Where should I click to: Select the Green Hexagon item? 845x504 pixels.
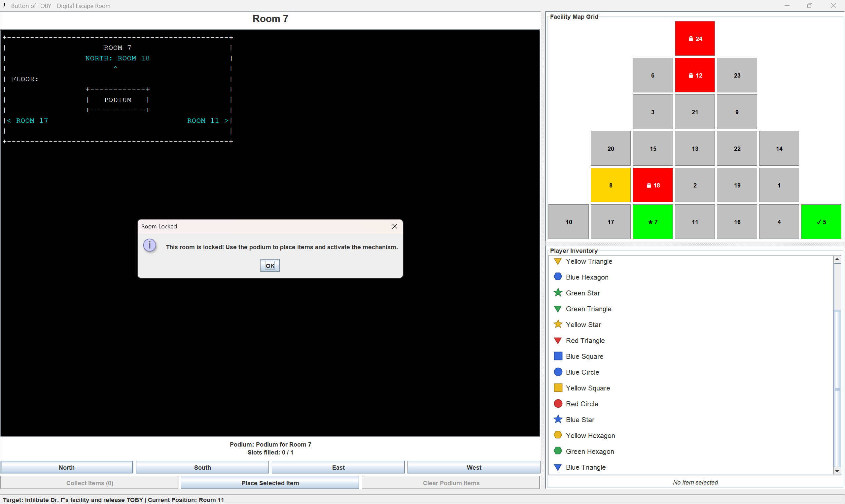(589, 452)
